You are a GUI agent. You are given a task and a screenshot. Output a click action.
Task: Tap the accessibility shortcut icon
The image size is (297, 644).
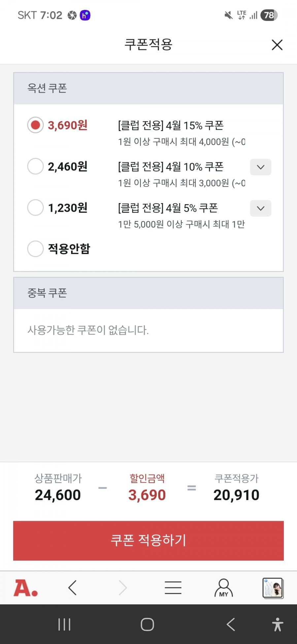[278, 625]
